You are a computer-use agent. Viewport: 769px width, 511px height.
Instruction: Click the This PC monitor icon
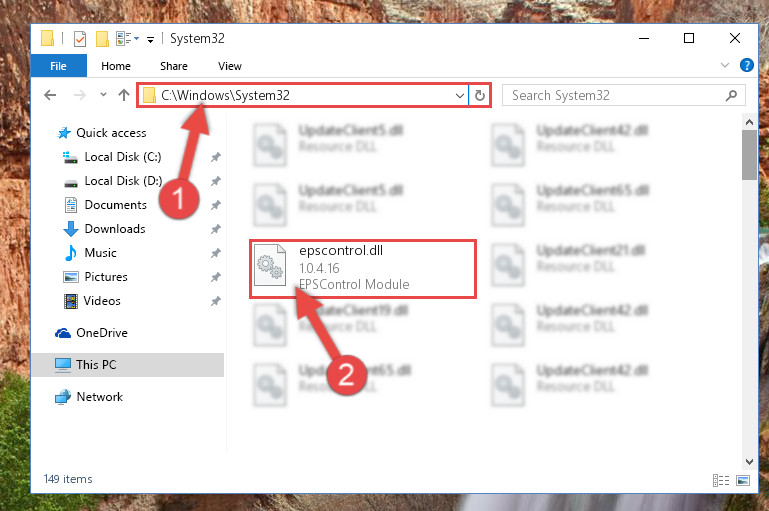(63, 365)
